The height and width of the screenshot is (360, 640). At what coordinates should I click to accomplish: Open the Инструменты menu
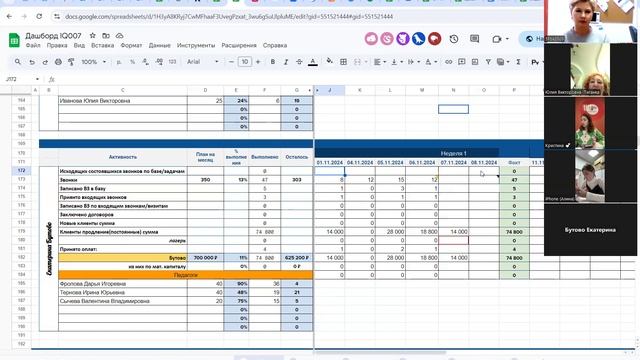tap(196, 45)
